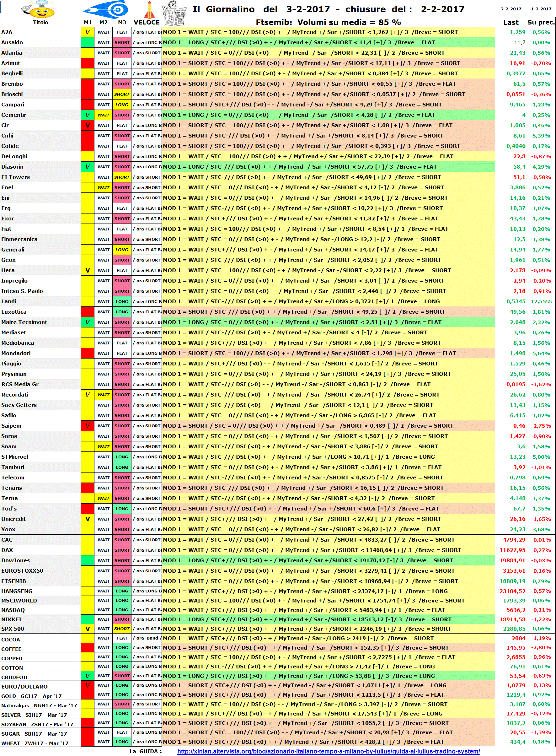Click the Tod's MOD 1 description cell
556x756 pixels.
click(x=329, y=509)
